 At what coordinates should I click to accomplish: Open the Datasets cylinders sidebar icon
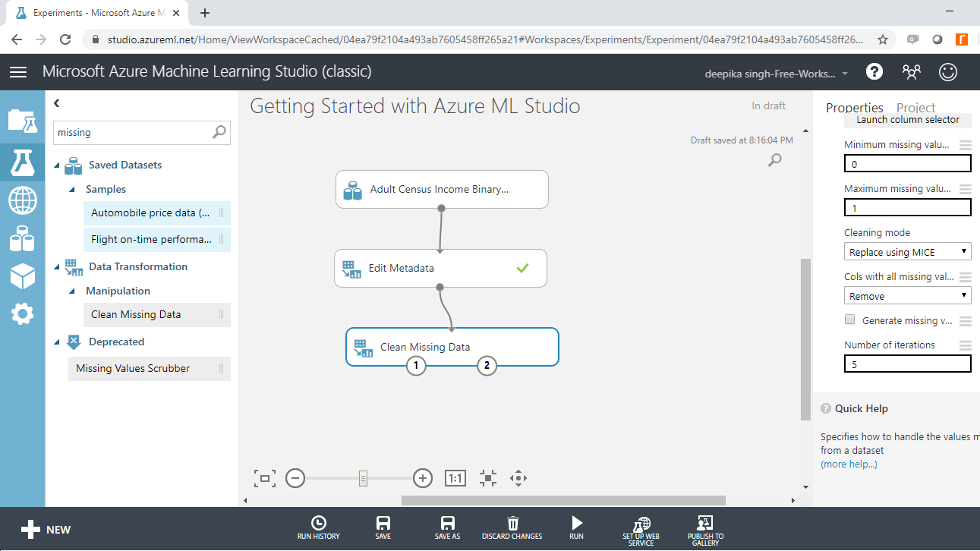[22, 238]
